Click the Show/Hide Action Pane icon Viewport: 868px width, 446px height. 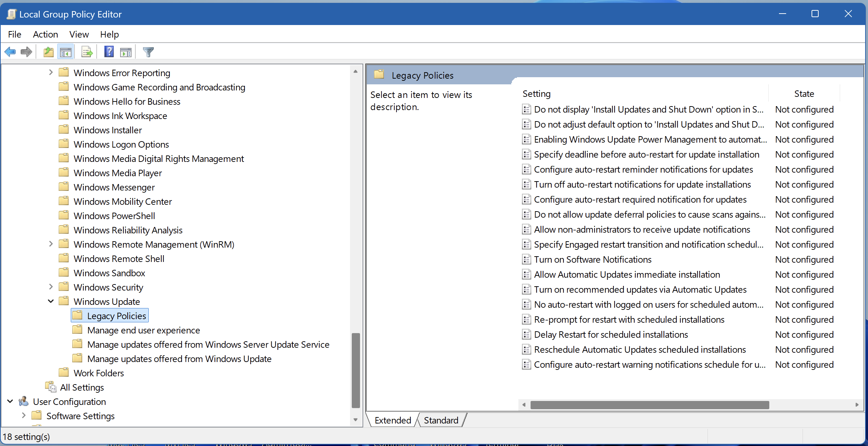click(125, 52)
